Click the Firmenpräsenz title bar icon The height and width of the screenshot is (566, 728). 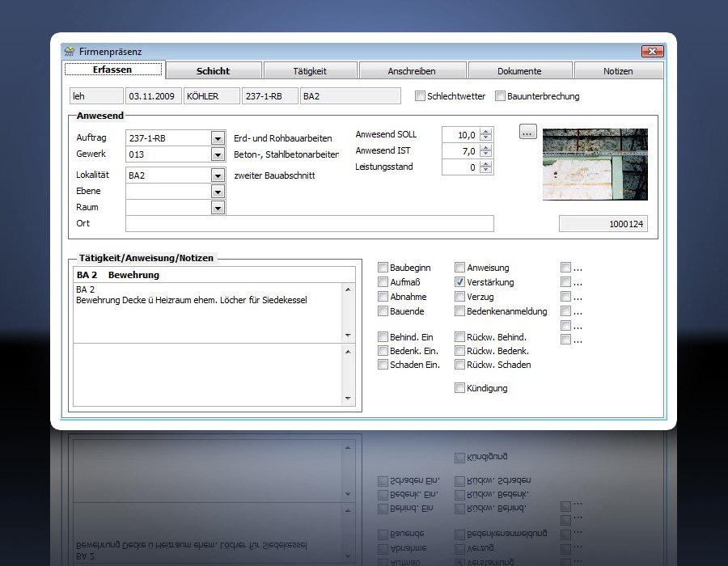click(x=70, y=52)
